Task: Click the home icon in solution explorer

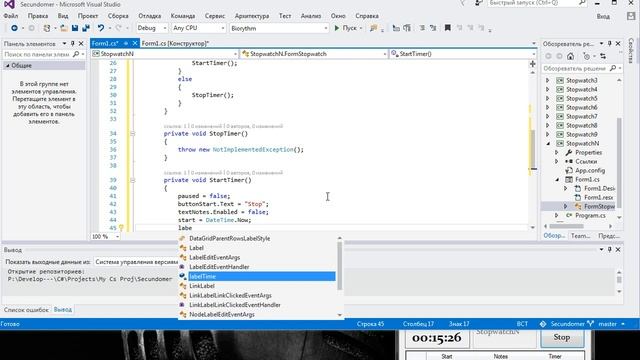Action: [x=570, y=56]
